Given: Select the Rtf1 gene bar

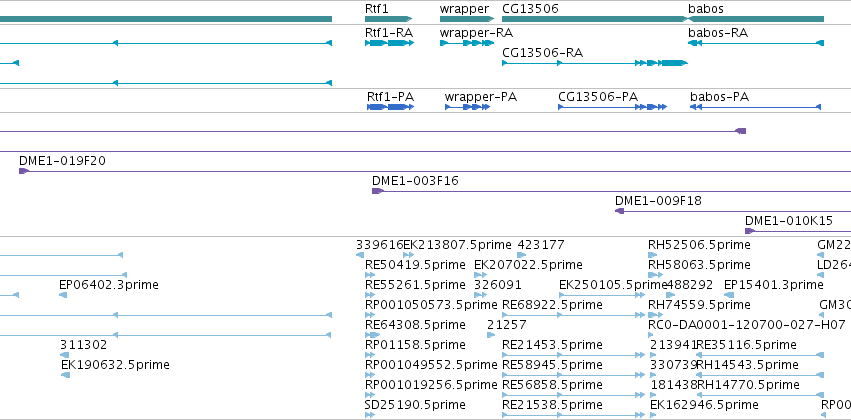Looking at the screenshot, I should [x=389, y=19].
